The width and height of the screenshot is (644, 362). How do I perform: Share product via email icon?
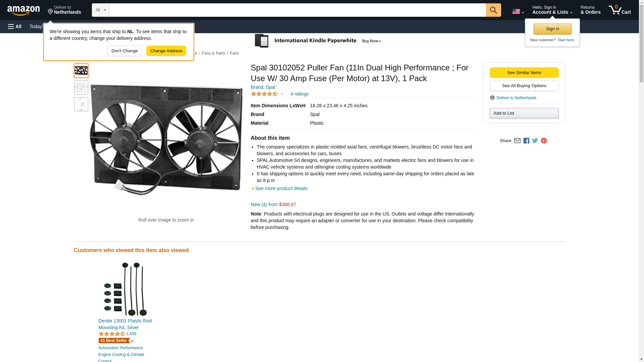517,141
